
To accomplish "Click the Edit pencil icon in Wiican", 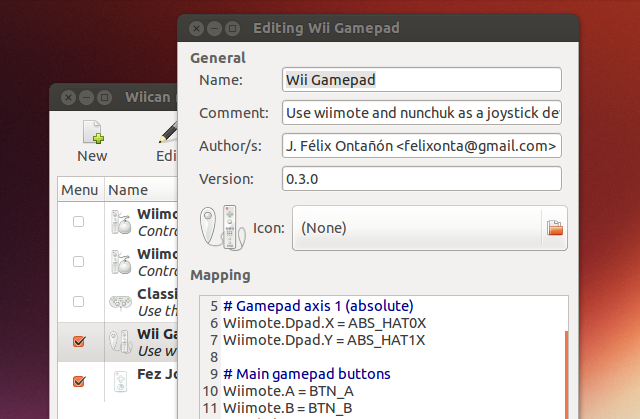I will tap(168, 132).
